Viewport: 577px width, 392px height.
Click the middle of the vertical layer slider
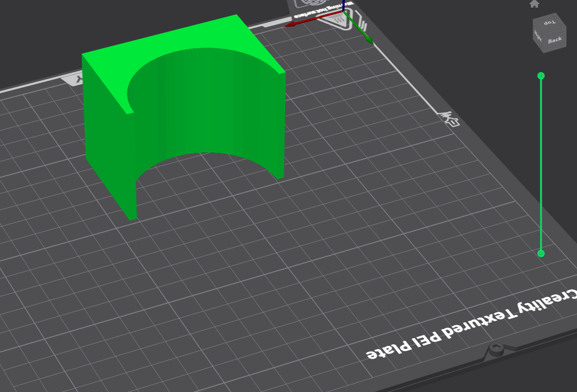[541, 165]
